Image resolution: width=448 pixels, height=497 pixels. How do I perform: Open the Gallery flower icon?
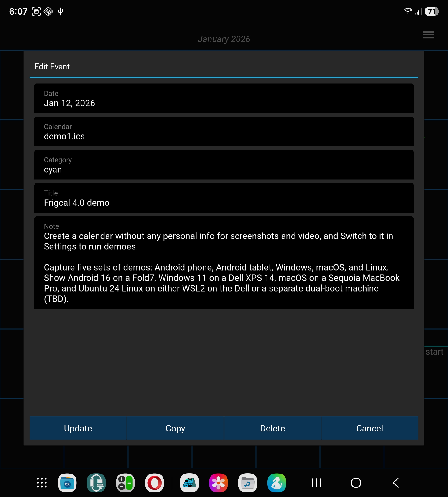pos(218,483)
